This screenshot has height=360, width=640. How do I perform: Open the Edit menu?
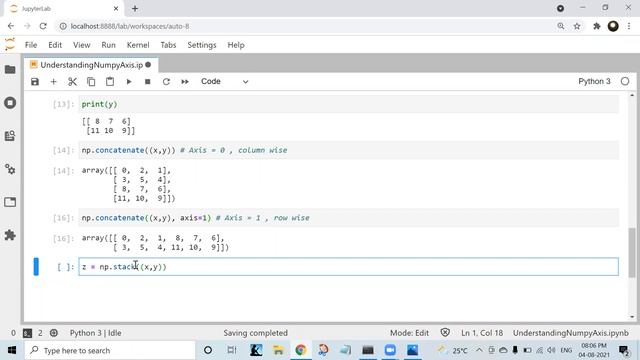coord(55,45)
